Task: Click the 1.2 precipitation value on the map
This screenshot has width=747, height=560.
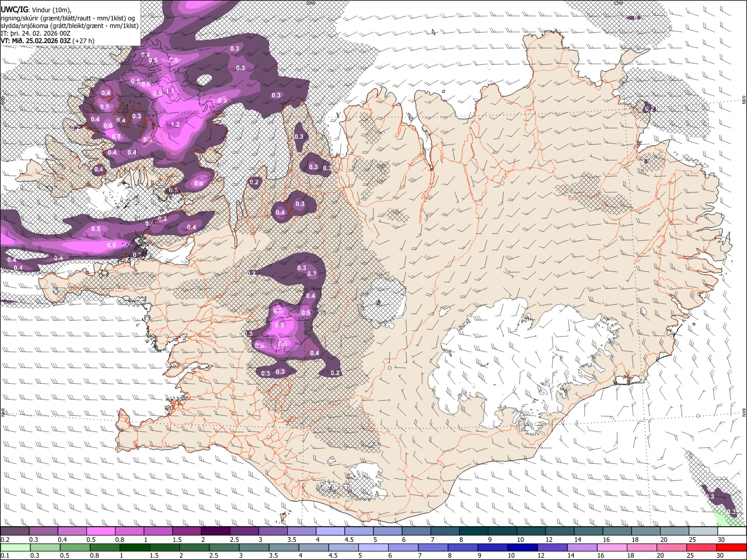Action: pos(175,124)
